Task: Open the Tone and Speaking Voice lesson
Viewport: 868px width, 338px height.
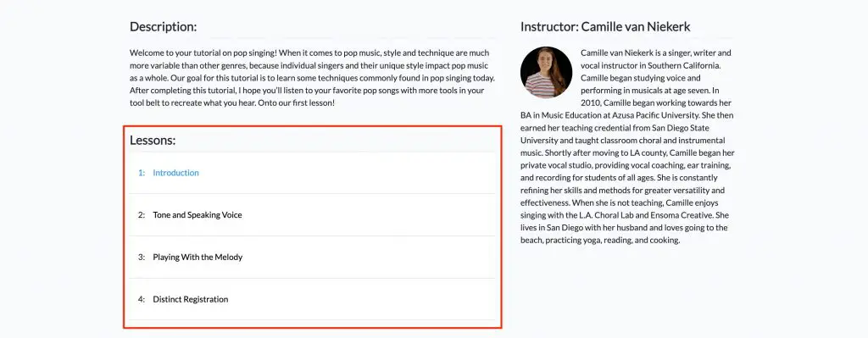Action: click(197, 214)
